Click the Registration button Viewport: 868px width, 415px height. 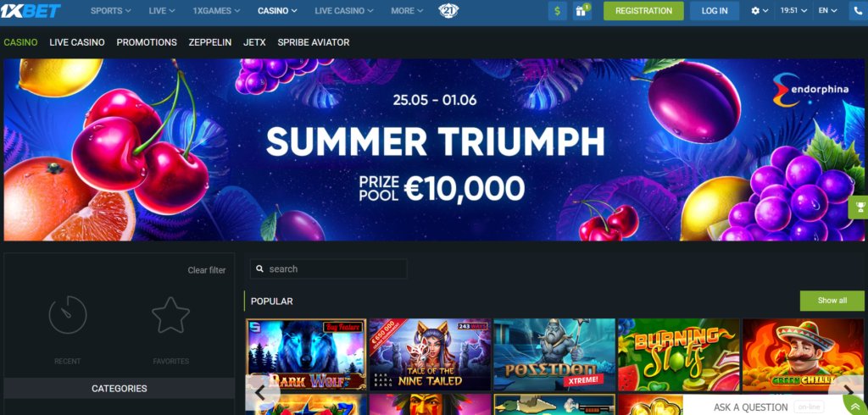click(x=643, y=10)
